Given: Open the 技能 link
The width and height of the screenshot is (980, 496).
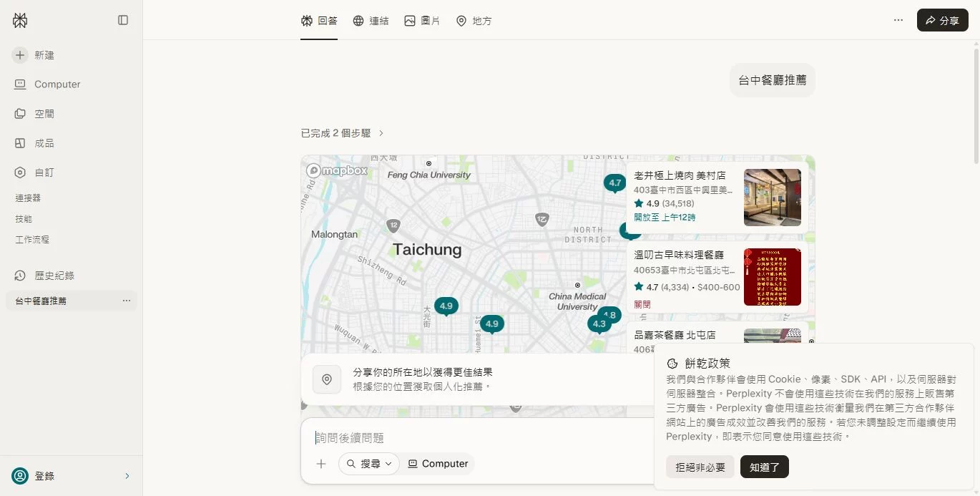Looking at the screenshot, I should (x=24, y=219).
